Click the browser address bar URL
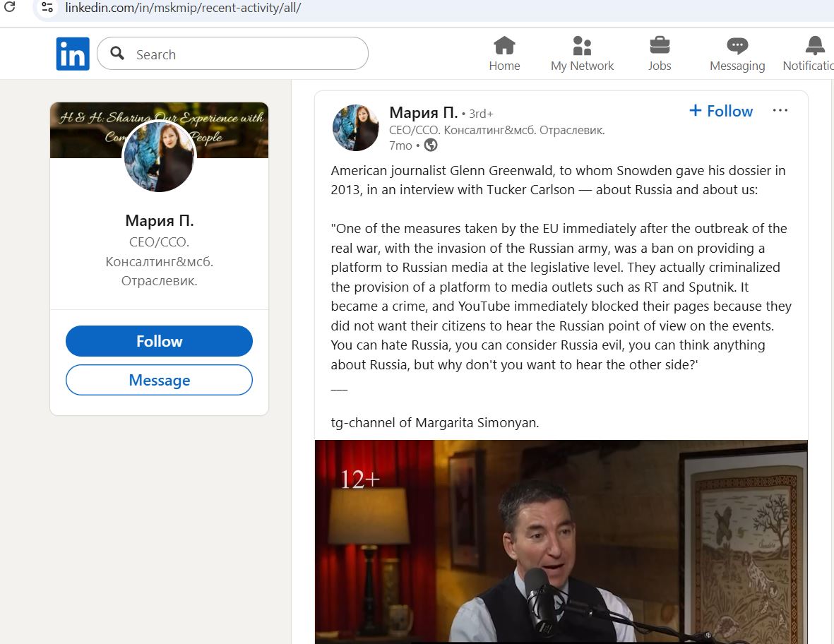Screen dimensions: 834x644 point(183,8)
